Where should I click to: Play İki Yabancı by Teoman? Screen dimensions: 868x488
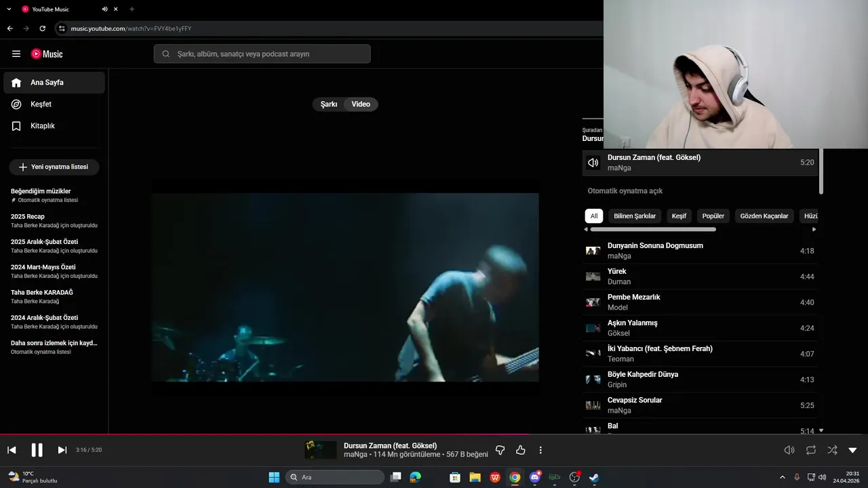pyautogui.click(x=700, y=354)
